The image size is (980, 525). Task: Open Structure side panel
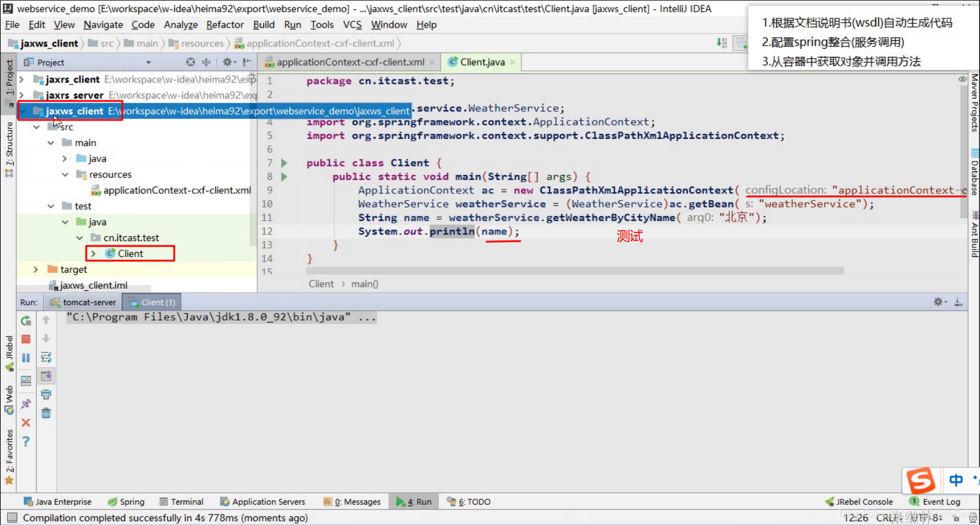[9, 149]
